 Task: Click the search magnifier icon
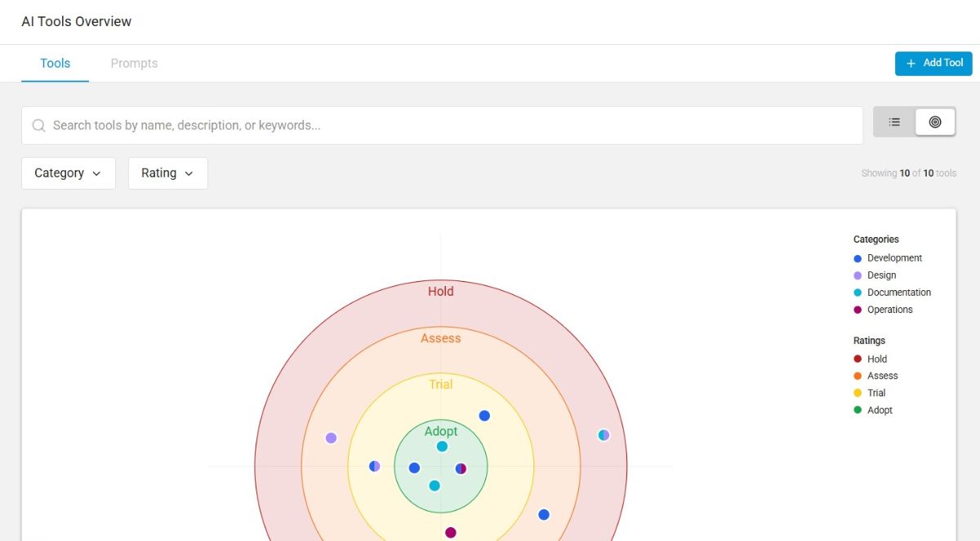tap(38, 126)
